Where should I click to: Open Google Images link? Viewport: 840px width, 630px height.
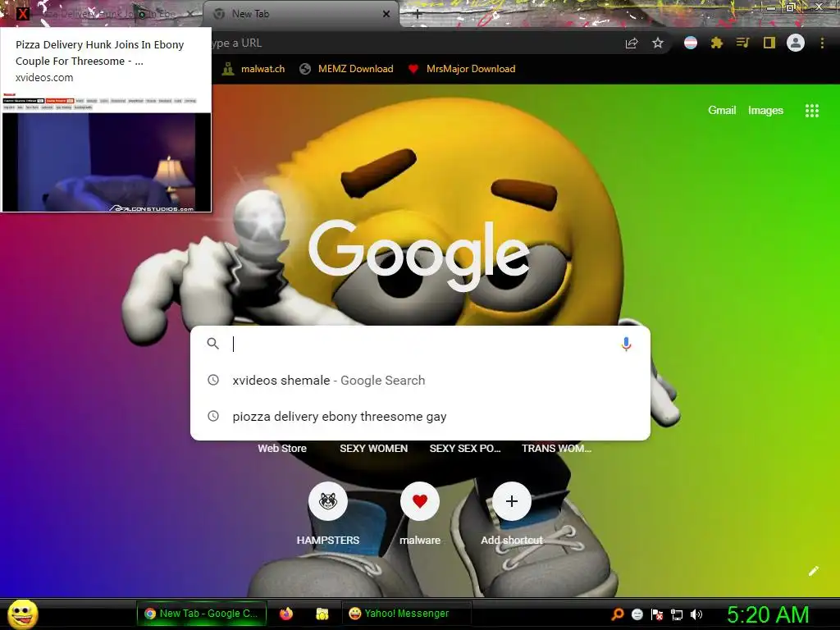click(765, 111)
